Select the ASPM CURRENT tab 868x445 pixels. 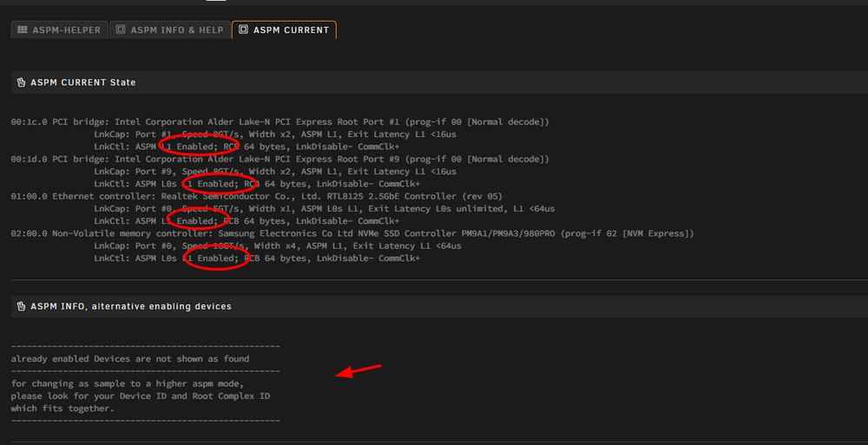tap(284, 29)
